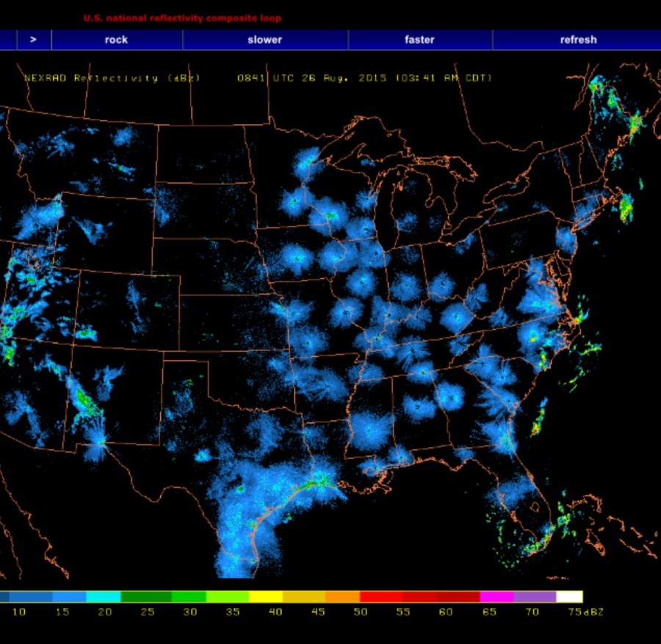Click the white 75 dBZ legend swatch
This screenshot has height=644, width=661.
[x=569, y=596]
